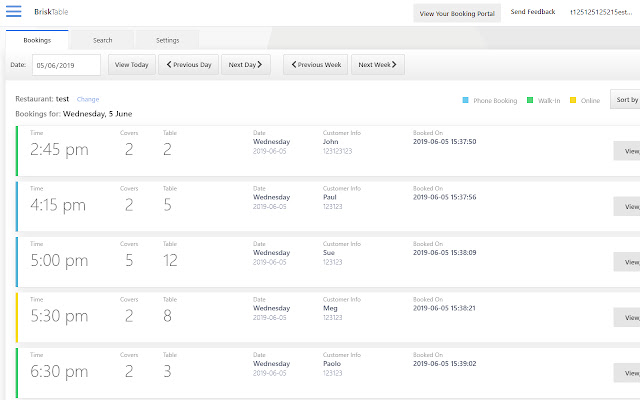The width and height of the screenshot is (640, 400).
Task: Open the account name menu
Action: (601, 12)
